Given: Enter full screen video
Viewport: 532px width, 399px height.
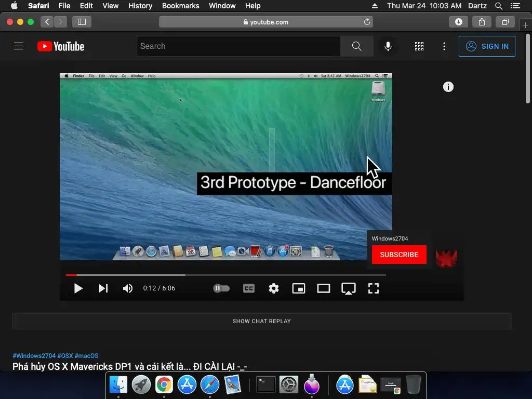Looking at the screenshot, I should coord(373,288).
